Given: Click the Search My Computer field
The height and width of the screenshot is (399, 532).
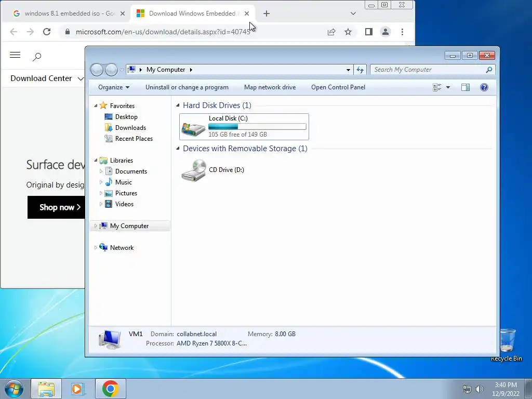Looking at the screenshot, I should pyautogui.click(x=433, y=70).
